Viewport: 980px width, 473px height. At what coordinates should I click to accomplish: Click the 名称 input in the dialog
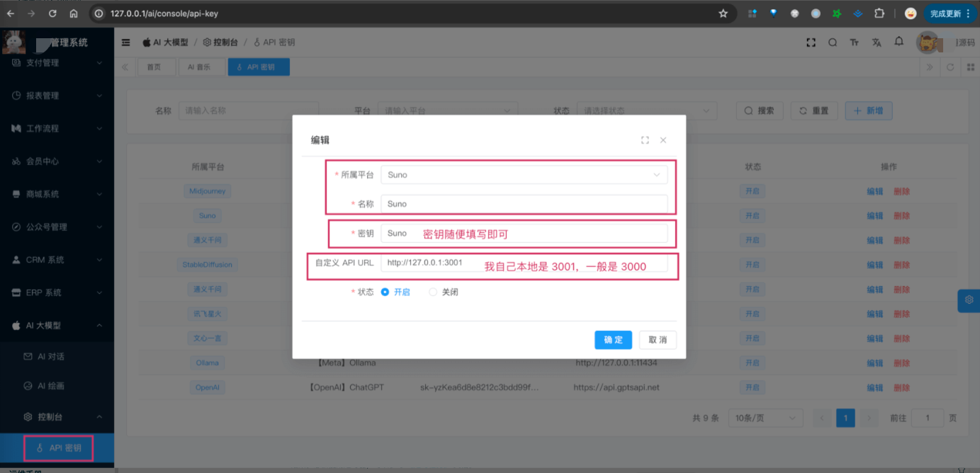[524, 204]
